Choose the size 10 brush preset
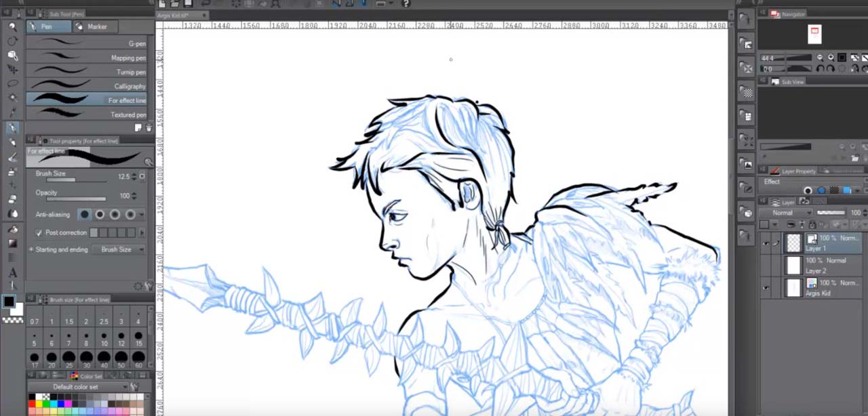Viewport: 868px width, 416px height. tap(104, 339)
